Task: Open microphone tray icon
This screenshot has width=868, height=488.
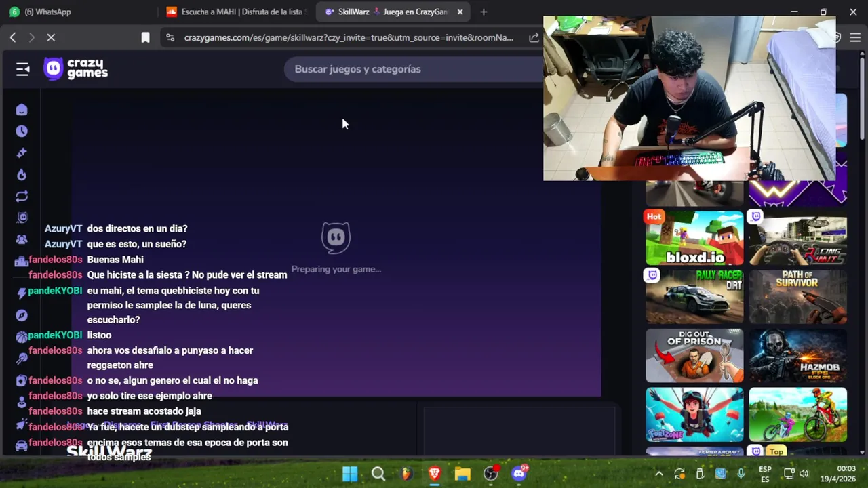Action: pos(741,474)
